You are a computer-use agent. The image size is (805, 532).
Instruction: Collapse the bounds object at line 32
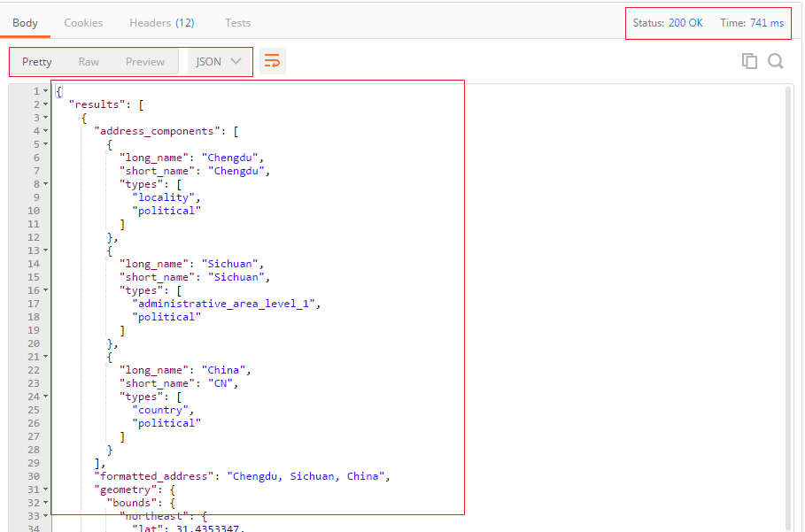point(46,503)
